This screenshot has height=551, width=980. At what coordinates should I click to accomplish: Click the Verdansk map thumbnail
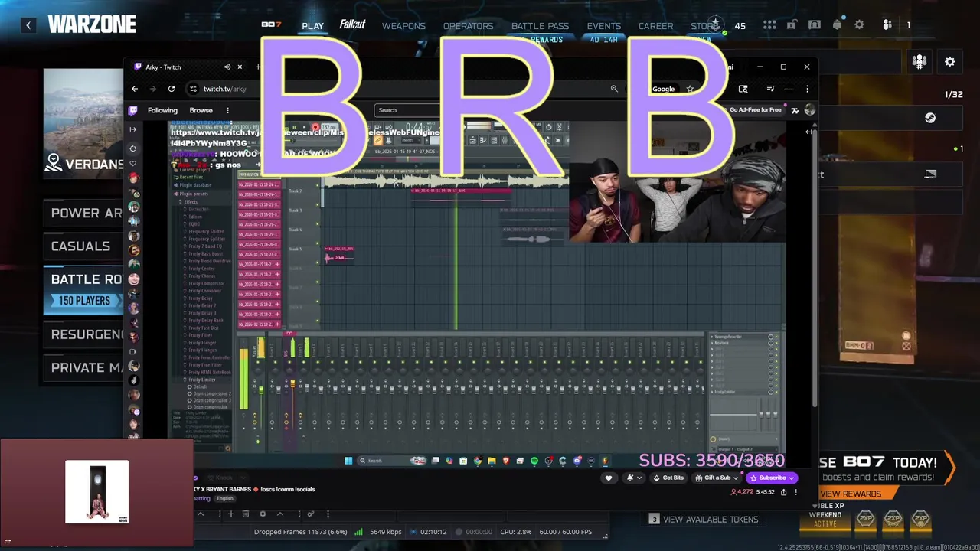(83, 124)
